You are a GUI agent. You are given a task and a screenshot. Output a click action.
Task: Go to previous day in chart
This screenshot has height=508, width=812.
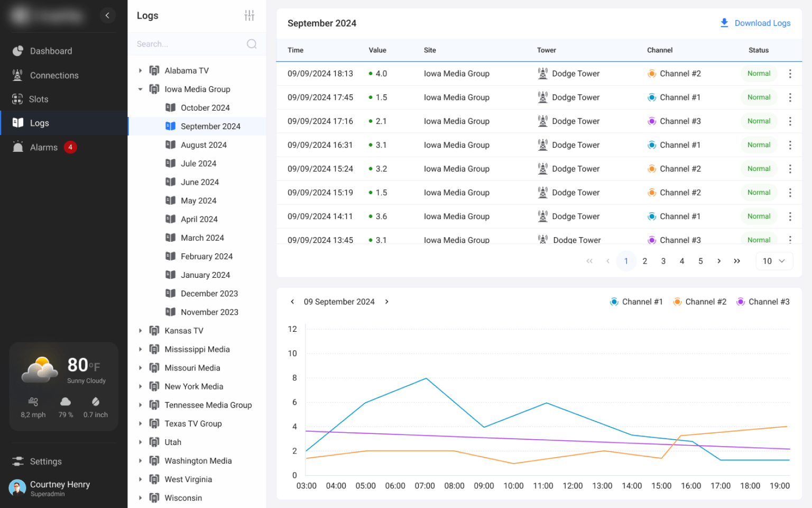coord(292,302)
